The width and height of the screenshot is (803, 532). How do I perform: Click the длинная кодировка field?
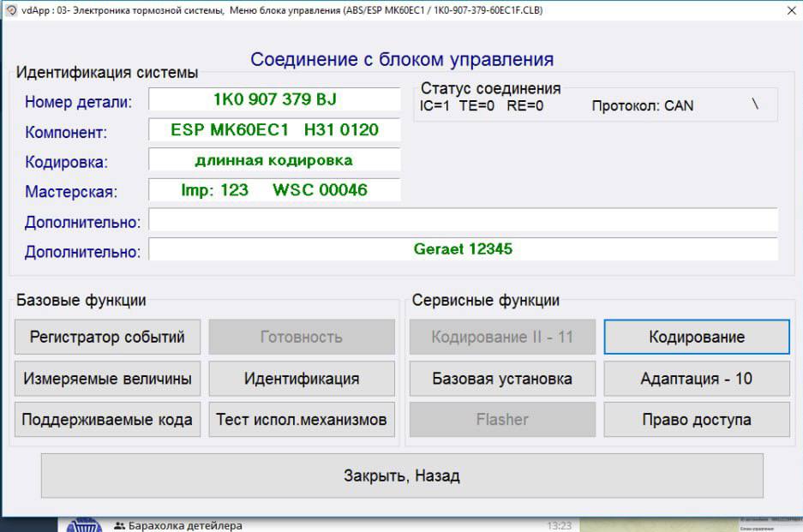click(x=274, y=159)
